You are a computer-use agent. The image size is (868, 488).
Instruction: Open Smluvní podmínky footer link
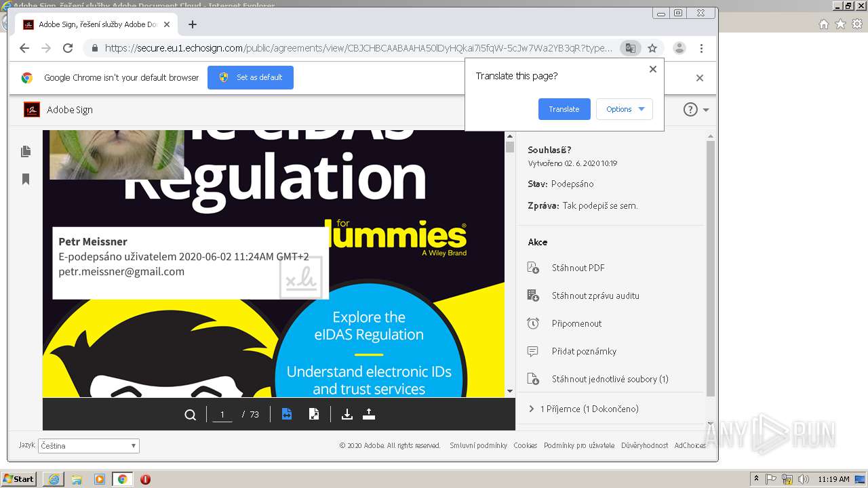coord(478,445)
